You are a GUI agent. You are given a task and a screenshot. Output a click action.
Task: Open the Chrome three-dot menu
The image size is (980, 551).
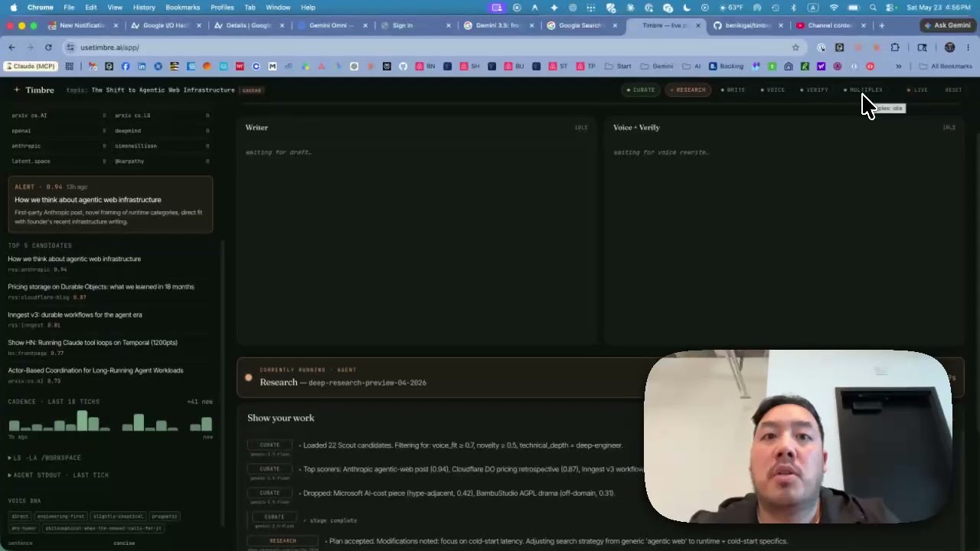(x=968, y=47)
